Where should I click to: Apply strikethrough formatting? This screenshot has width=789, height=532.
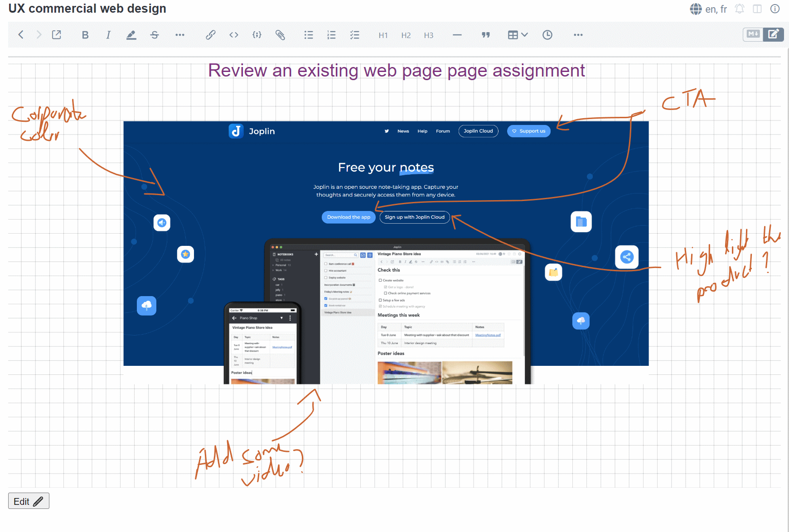pos(155,35)
